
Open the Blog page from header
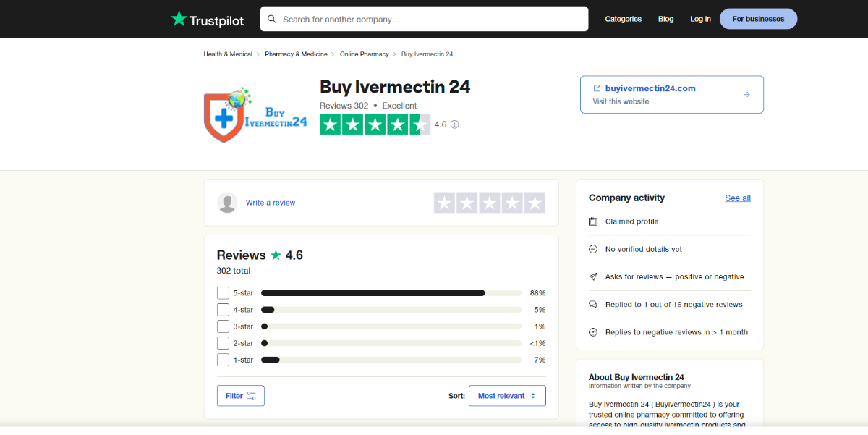[x=665, y=19]
